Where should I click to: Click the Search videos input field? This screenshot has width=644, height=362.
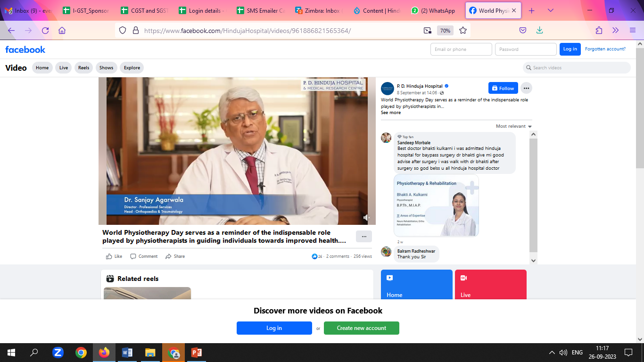coord(580,68)
